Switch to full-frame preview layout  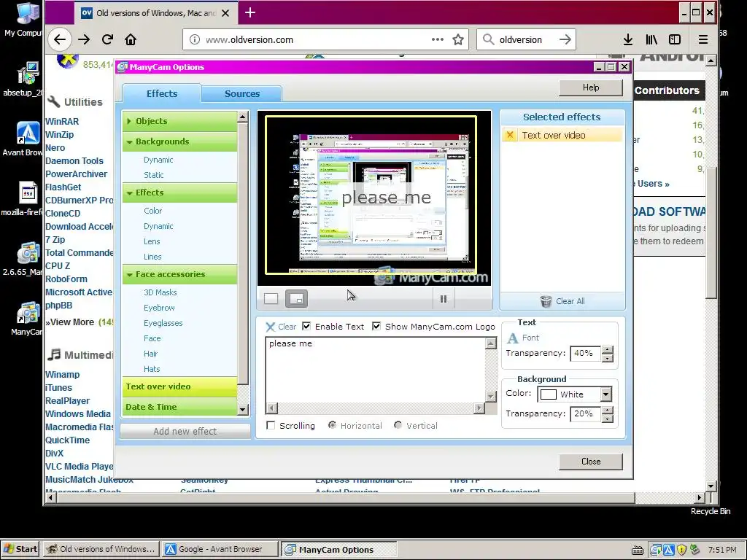pos(271,298)
